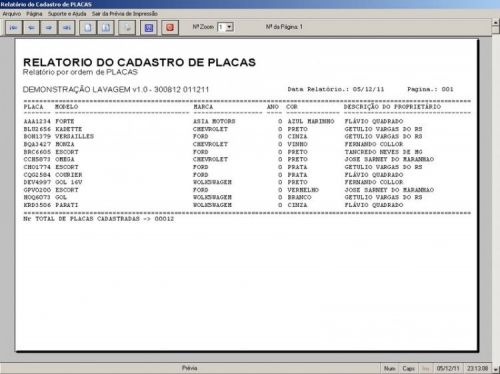The height and width of the screenshot is (374, 500).
Task: Click the TANCREDO NEVES DE MG owner entry
Action: pos(383,152)
